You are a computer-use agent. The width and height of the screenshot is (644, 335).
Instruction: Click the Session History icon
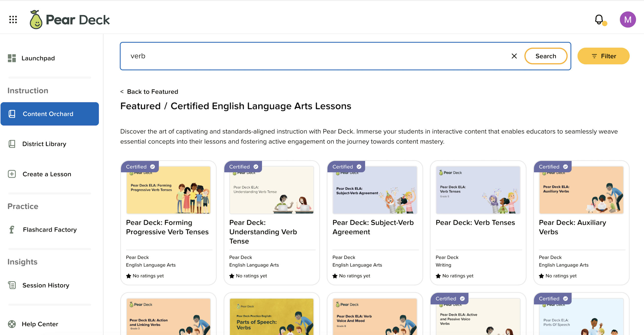[x=11, y=285]
